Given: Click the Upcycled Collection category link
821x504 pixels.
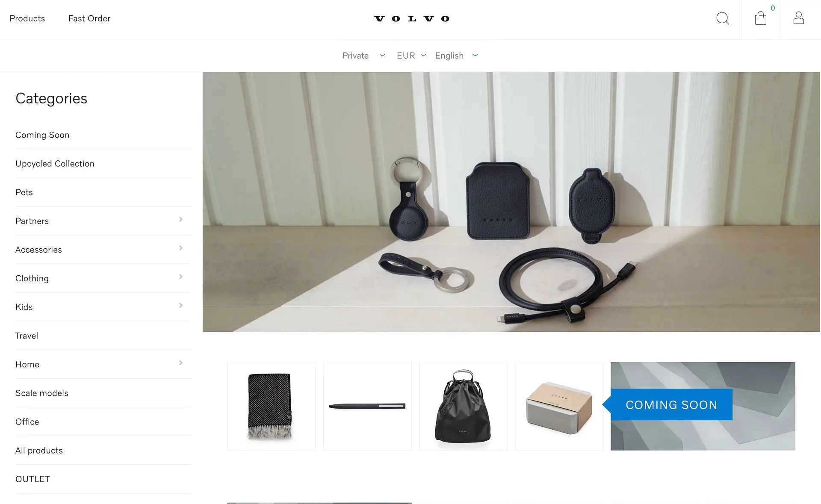Looking at the screenshot, I should point(55,163).
